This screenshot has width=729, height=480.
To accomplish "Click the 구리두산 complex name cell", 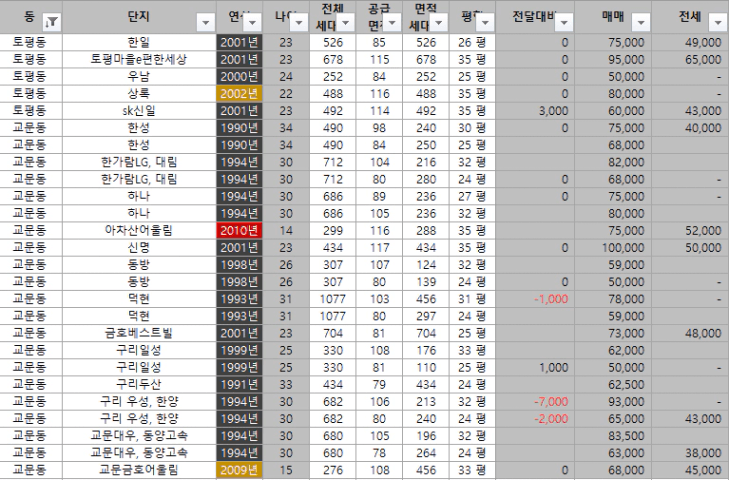I will tap(139, 383).
